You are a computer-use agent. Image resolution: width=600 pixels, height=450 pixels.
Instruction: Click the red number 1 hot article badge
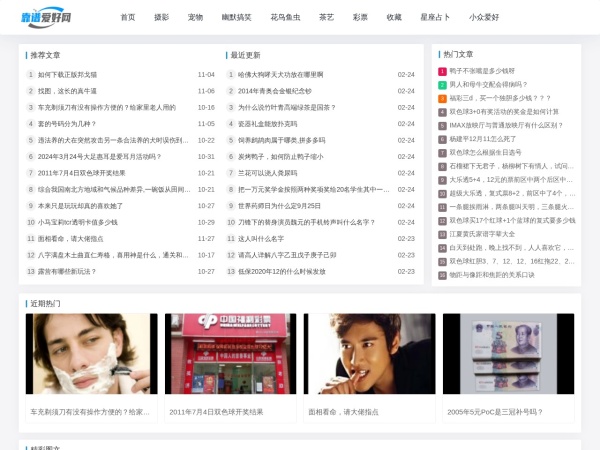click(x=442, y=71)
